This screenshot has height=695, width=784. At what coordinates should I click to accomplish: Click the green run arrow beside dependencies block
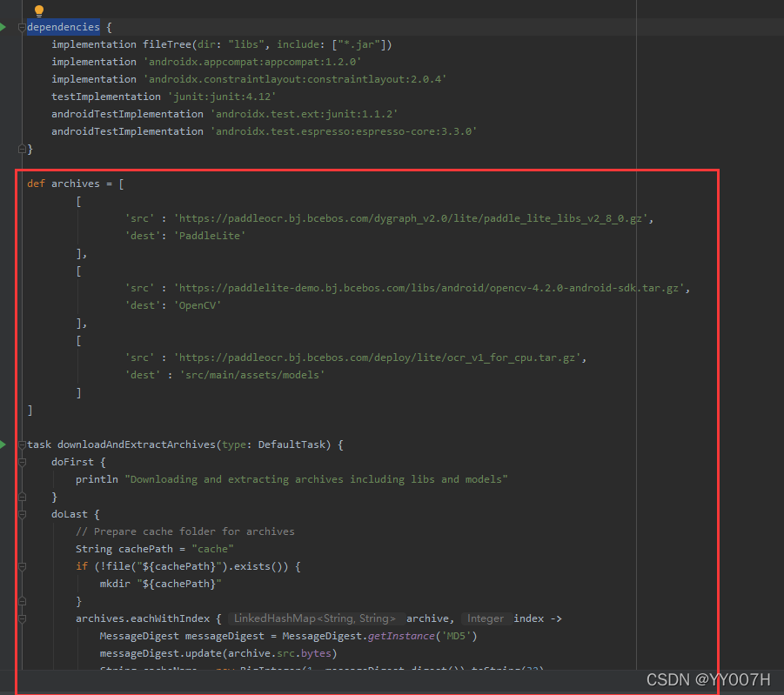click(x=3, y=27)
